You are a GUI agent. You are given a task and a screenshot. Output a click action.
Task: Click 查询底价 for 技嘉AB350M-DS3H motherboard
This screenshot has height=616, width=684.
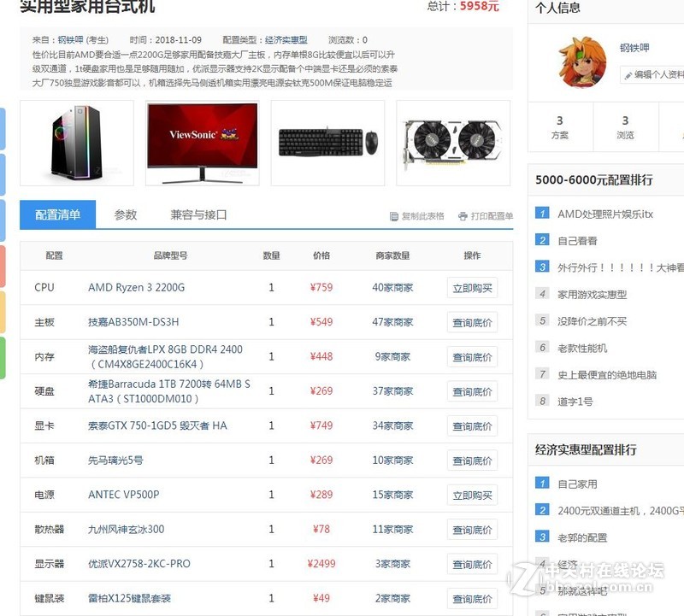[473, 323]
